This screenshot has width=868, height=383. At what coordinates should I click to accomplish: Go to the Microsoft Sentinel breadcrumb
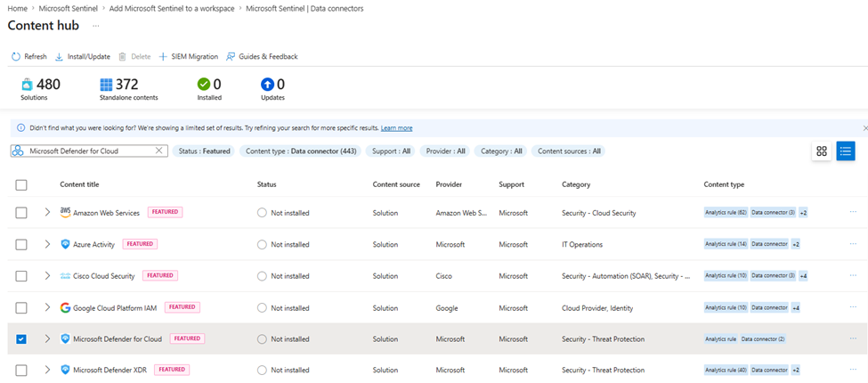pos(68,9)
